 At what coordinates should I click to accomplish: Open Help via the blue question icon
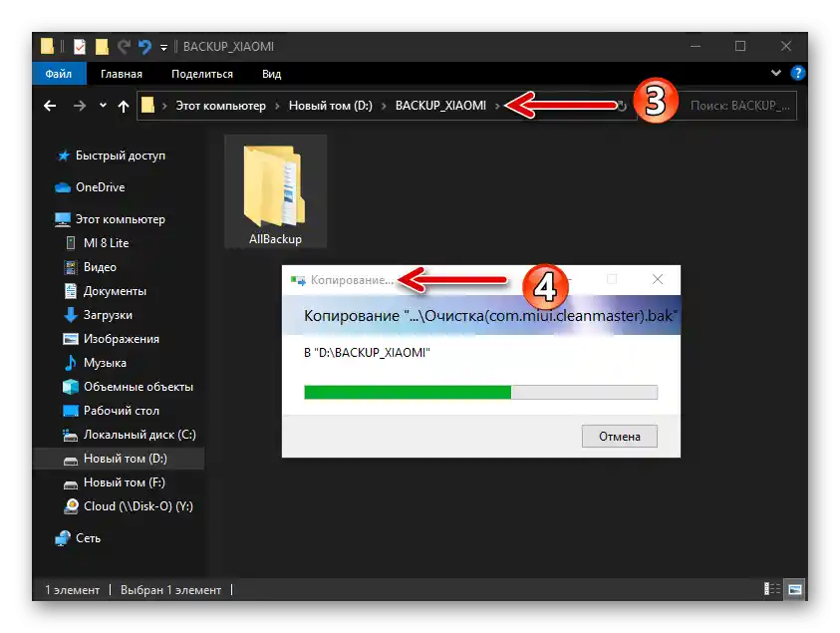pos(798,73)
